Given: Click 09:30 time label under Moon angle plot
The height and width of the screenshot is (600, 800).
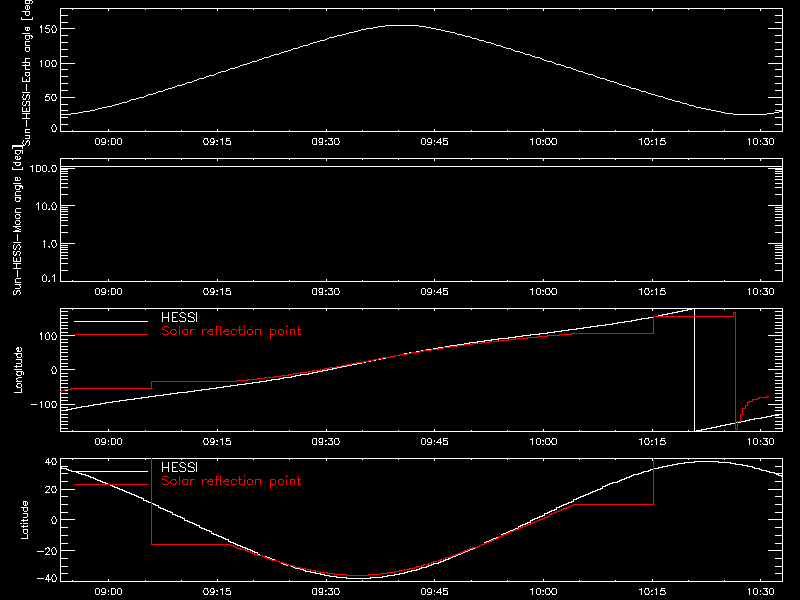Looking at the screenshot, I should pyautogui.click(x=326, y=292).
